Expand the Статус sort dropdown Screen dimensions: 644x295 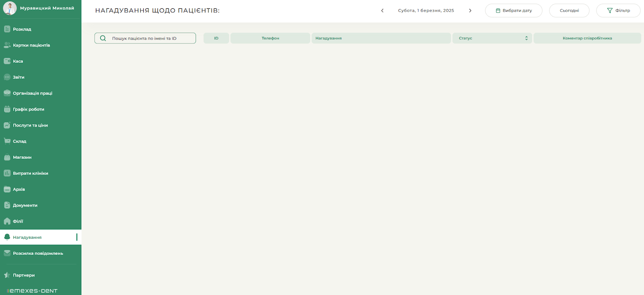point(526,38)
